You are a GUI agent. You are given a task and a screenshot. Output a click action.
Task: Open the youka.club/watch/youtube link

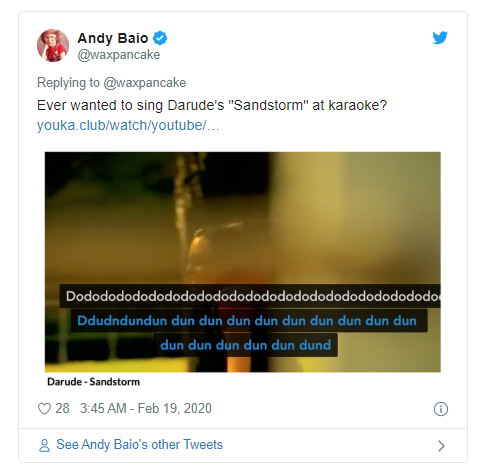128,125
